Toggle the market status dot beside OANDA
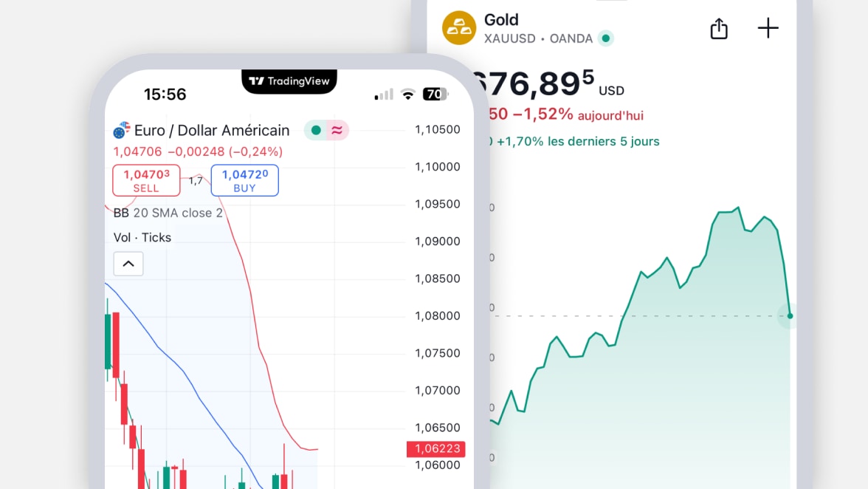 tap(605, 38)
